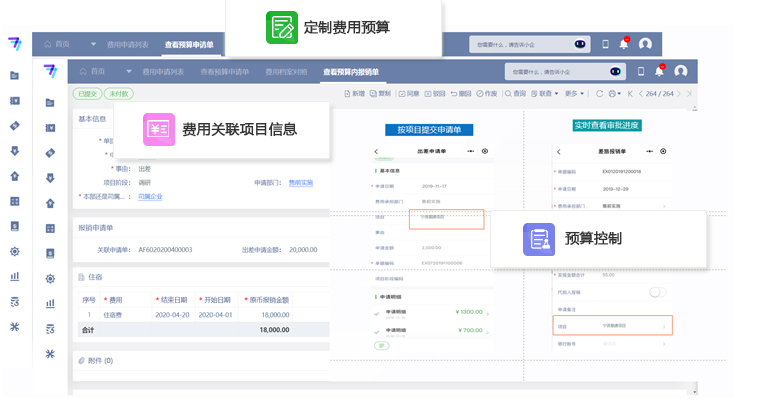Viewport: 760px width, 400px height.
Task: Click the 新增 (new) toolbar button
Action: pyautogui.click(x=354, y=94)
